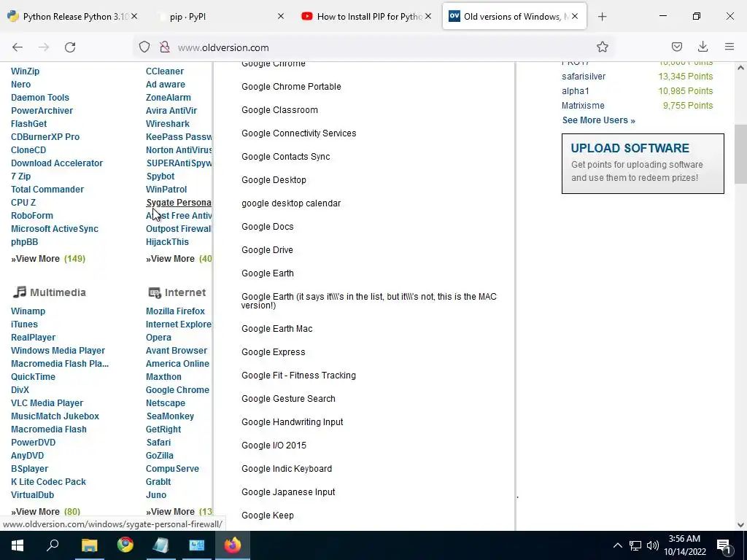This screenshot has width=747, height=560.
Task: Click the insecure connection lock icon
Action: [165, 47]
